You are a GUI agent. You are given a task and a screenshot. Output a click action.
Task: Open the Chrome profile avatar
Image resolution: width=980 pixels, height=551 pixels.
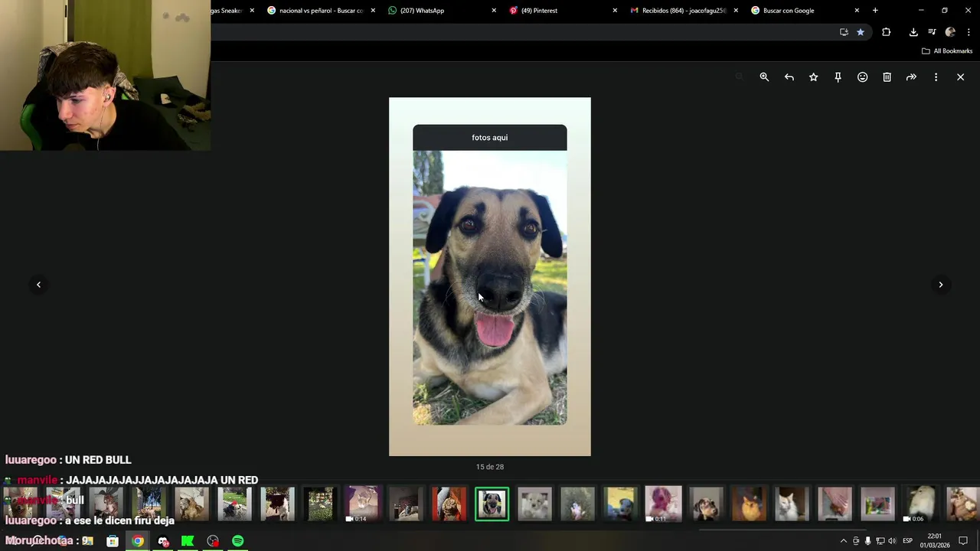(950, 32)
